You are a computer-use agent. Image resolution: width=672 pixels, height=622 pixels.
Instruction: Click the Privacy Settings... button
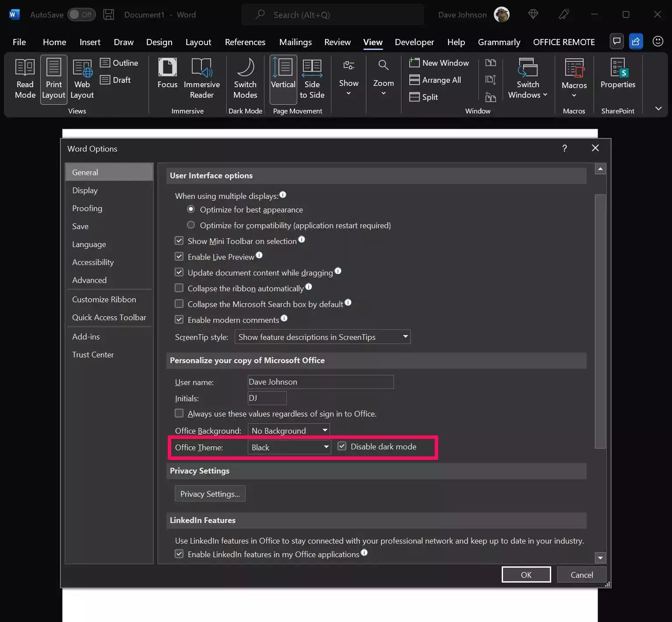coord(210,494)
